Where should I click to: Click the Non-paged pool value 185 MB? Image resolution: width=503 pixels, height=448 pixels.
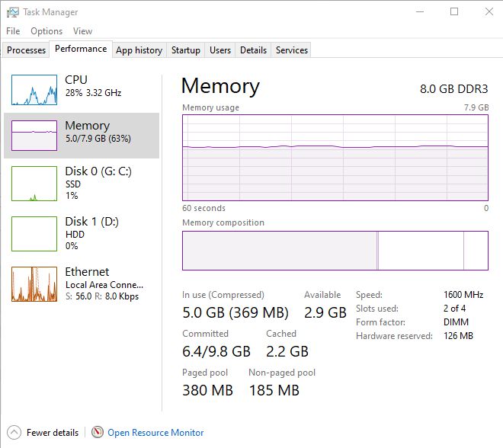(274, 390)
